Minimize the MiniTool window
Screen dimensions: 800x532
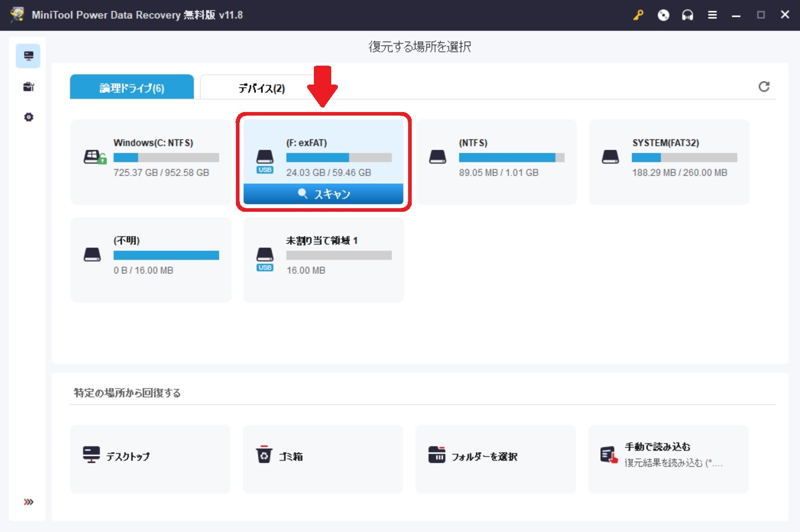[x=736, y=15]
